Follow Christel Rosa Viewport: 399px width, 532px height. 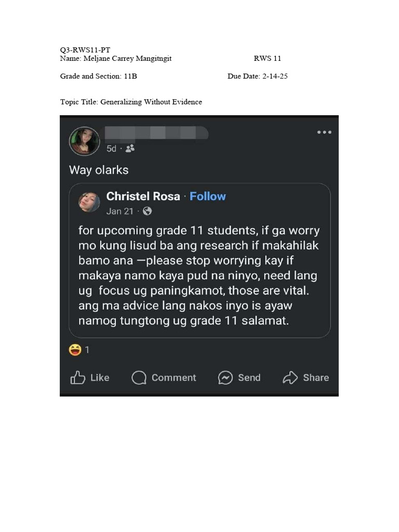click(x=208, y=196)
